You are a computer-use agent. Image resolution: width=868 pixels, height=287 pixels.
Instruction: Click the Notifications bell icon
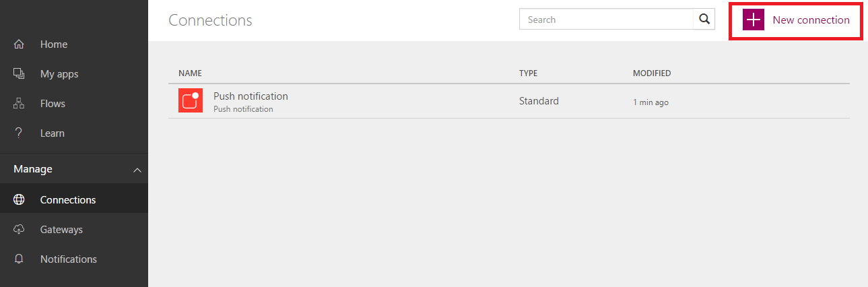coord(19,259)
